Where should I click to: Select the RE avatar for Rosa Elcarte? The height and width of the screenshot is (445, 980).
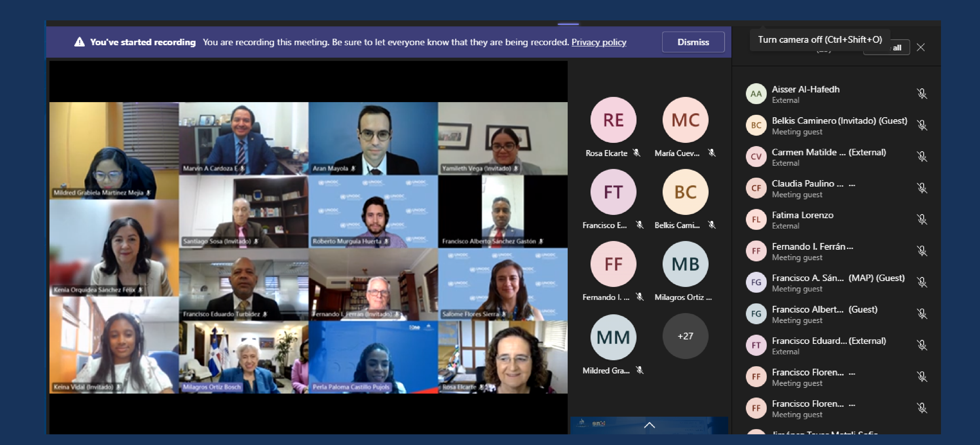click(x=613, y=120)
